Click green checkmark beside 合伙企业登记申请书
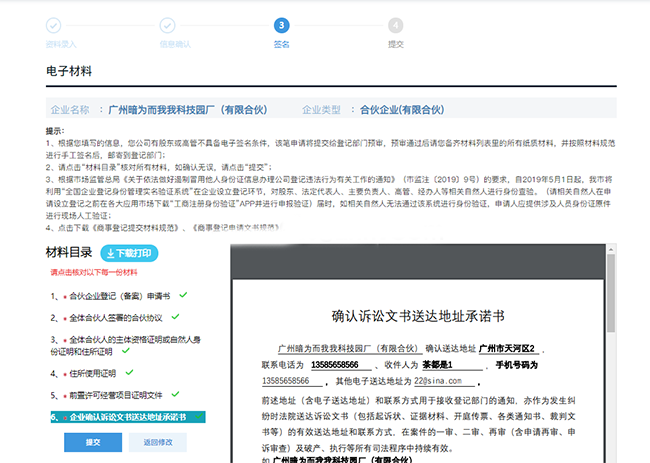The height and width of the screenshot is (463, 650). click(x=183, y=295)
